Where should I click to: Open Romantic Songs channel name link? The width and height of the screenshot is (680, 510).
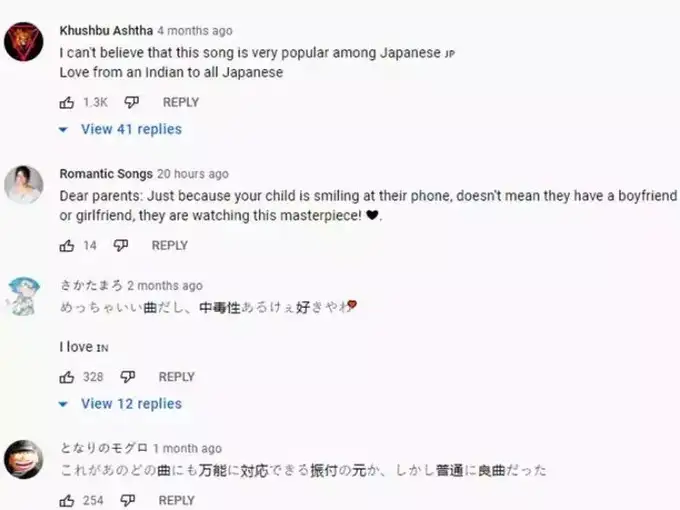tap(106, 173)
